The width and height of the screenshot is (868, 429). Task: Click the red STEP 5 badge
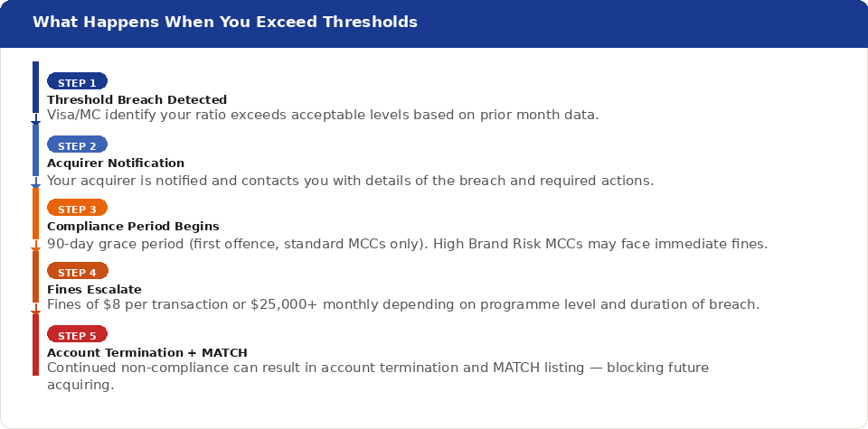77,334
